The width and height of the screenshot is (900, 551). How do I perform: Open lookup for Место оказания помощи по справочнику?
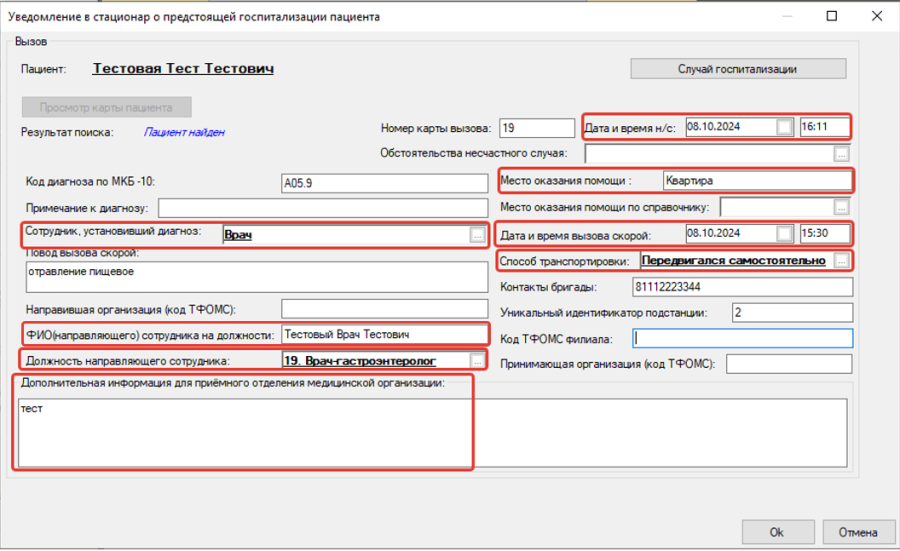tap(842, 207)
